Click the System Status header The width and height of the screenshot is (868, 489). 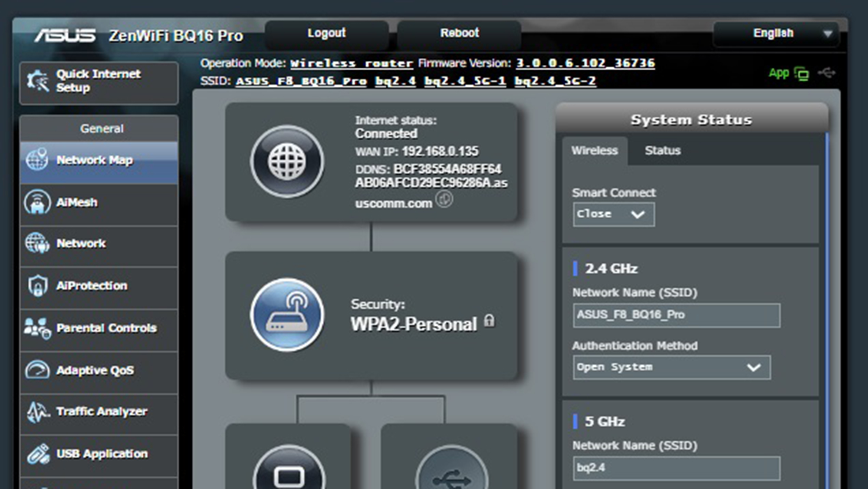pyautogui.click(x=691, y=119)
